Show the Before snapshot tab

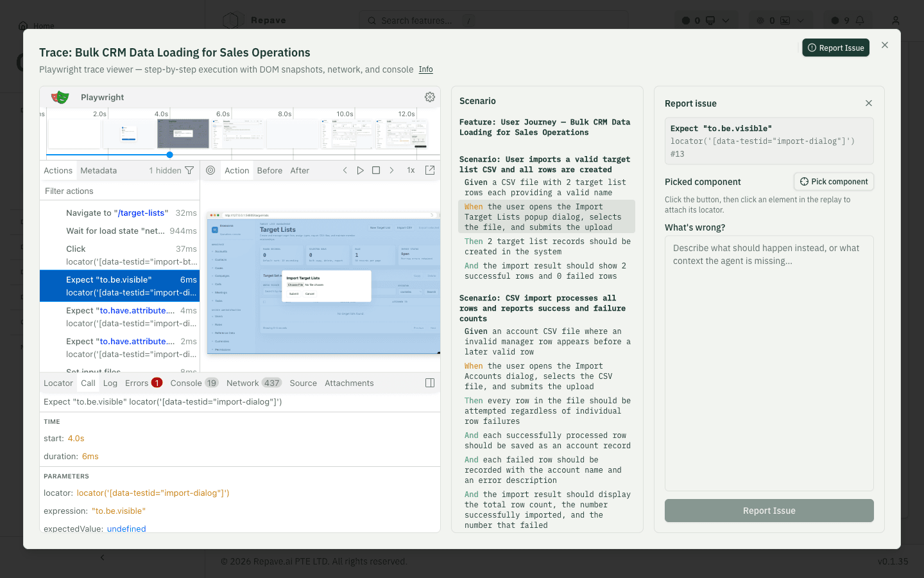pyautogui.click(x=269, y=170)
